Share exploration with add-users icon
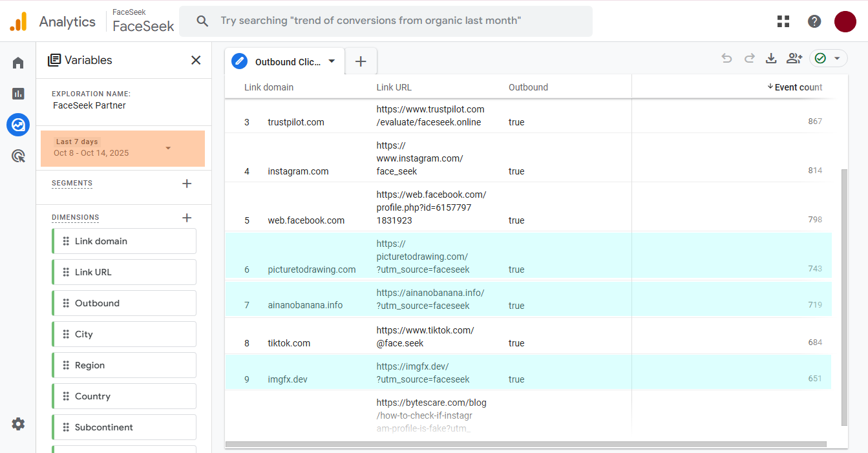 pyautogui.click(x=794, y=59)
